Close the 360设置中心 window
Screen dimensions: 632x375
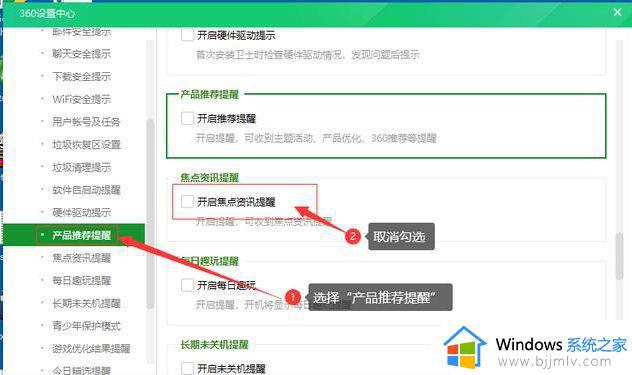click(617, 12)
